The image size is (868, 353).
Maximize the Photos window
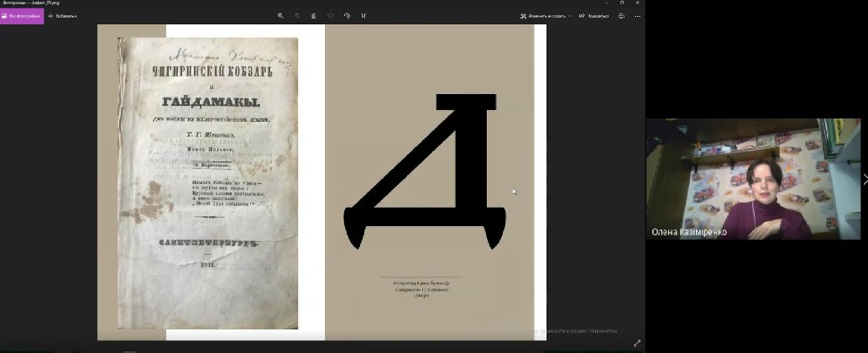621,3
